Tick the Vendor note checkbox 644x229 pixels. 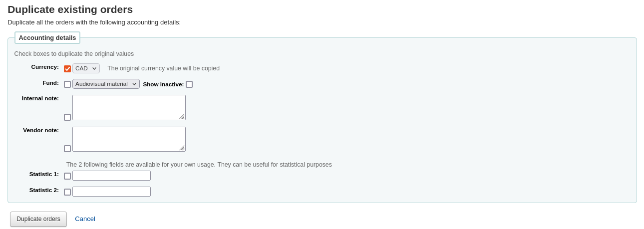(67, 149)
